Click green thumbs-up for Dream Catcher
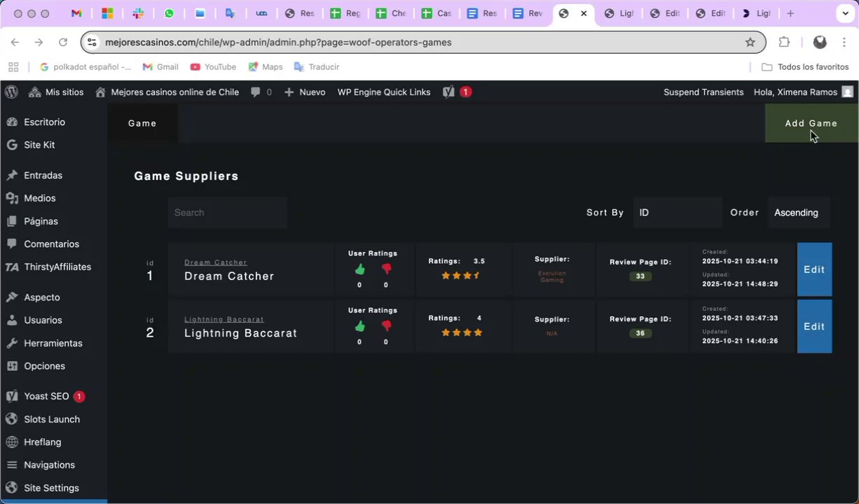 click(x=359, y=269)
